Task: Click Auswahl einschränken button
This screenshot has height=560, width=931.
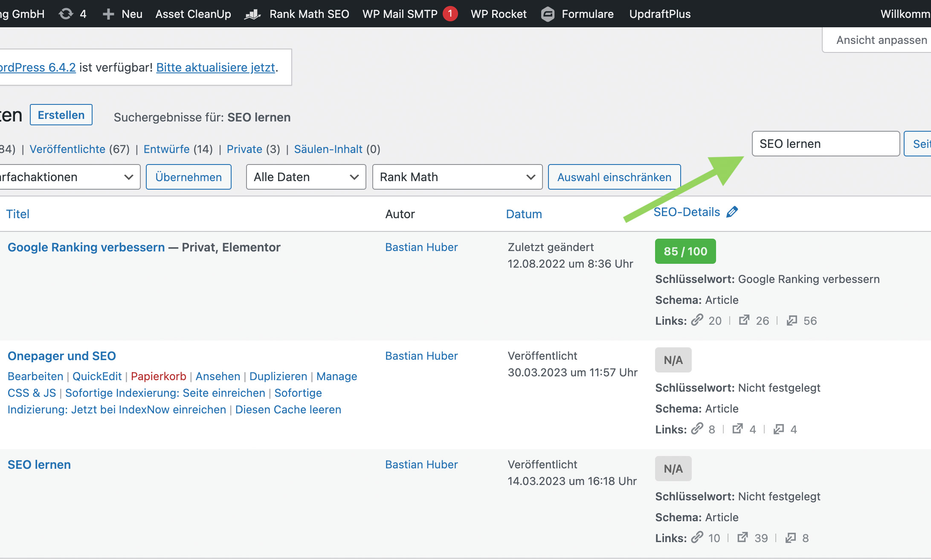Action: (x=614, y=177)
